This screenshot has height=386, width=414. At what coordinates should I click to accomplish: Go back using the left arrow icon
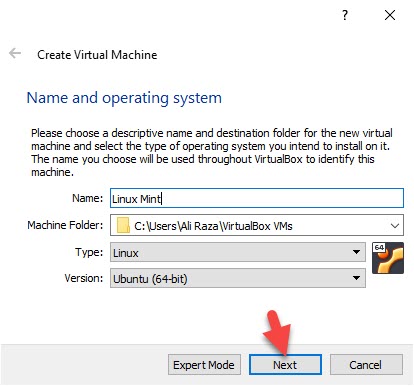[x=15, y=53]
